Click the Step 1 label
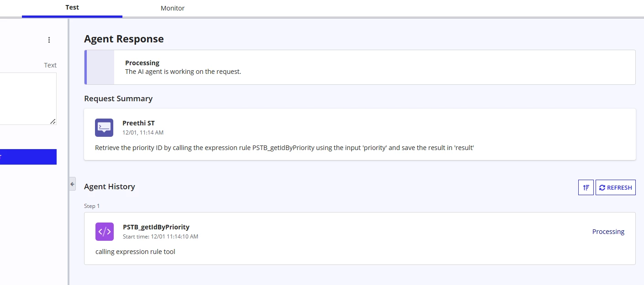This screenshot has height=285, width=644. [x=92, y=206]
